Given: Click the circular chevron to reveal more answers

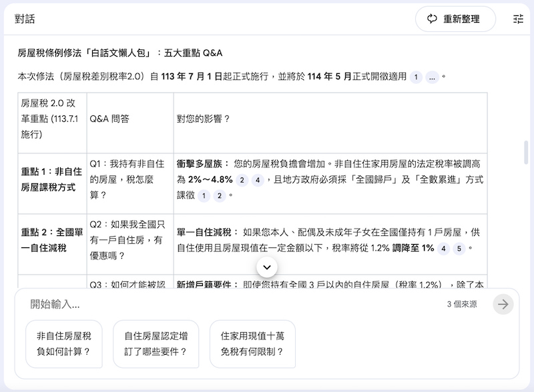Looking at the screenshot, I should [x=266, y=267].
